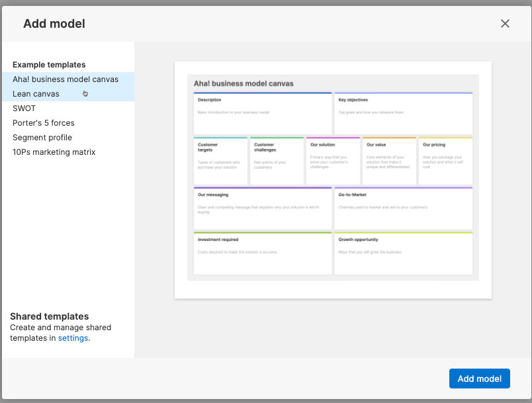532x403 pixels.
Task: Click the Our pricing card title in the preview
Action: [434, 145]
